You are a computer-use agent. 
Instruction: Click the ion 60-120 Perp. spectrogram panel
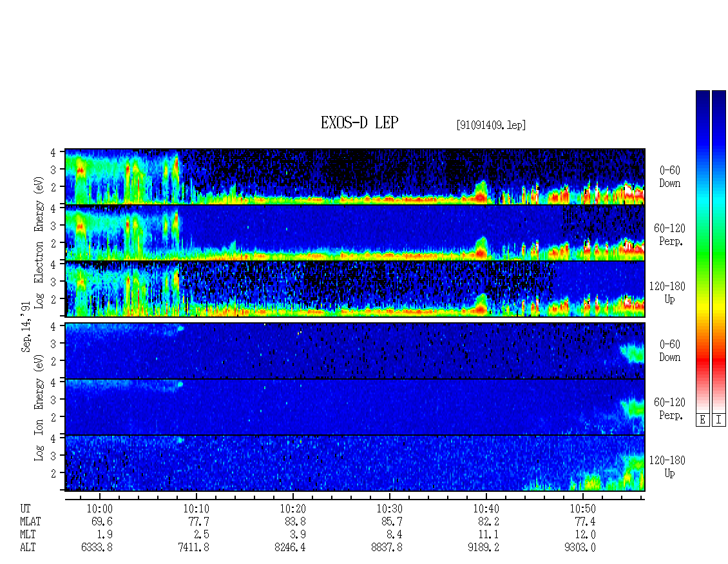(x=355, y=407)
